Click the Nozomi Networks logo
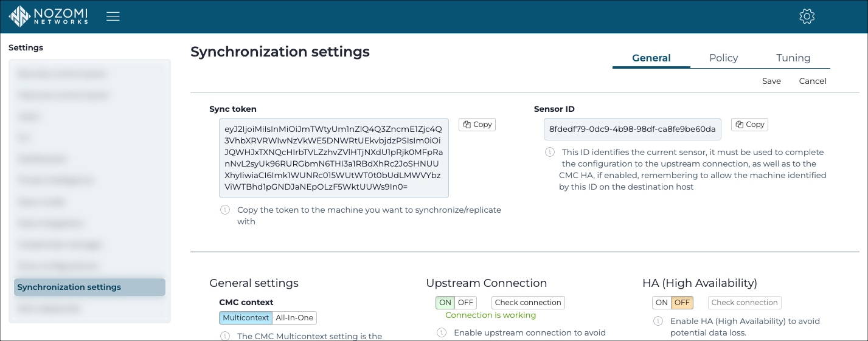This screenshot has width=868, height=341. click(49, 16)
